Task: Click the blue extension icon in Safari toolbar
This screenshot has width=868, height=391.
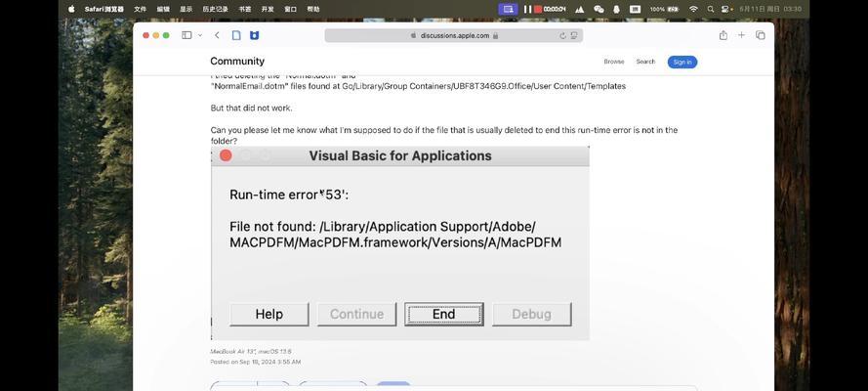Action: (x=254, y=35)
